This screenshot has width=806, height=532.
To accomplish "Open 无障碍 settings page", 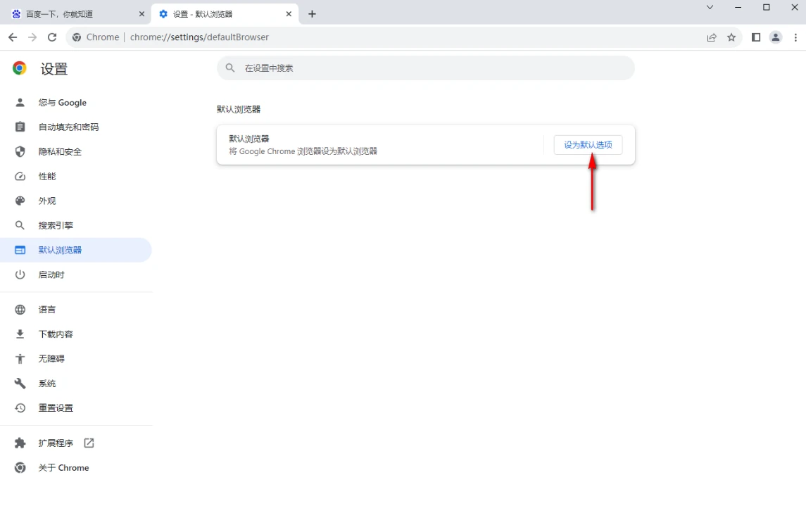I will pyautogui.click(x=75, y=359).
